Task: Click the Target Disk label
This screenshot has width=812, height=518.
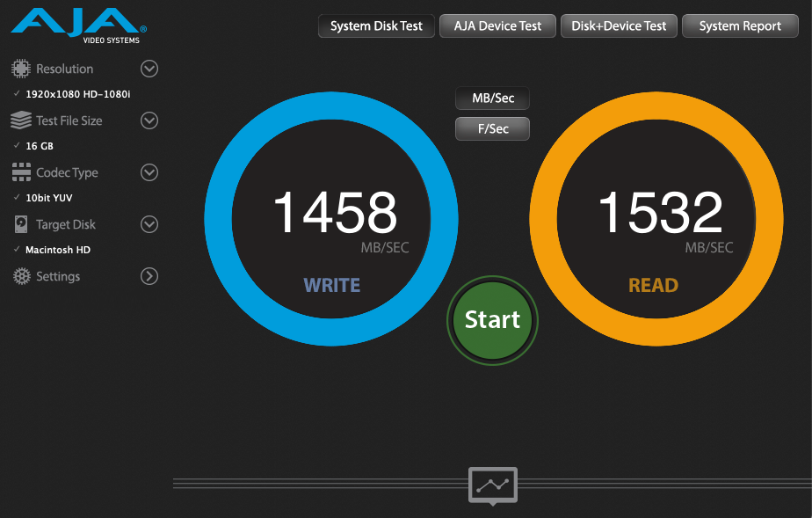Action: [66, 224]
